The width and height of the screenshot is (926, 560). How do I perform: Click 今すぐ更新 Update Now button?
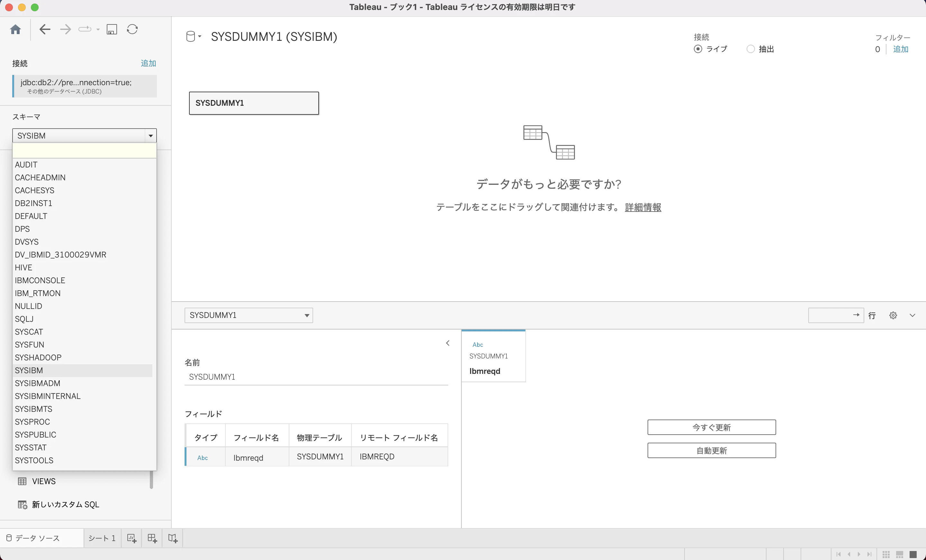712,427
